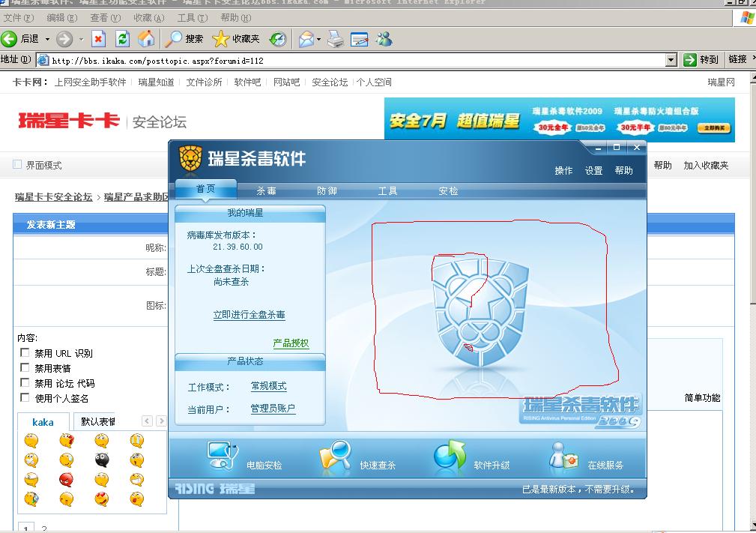Click the Rising lion logo in title bar
The width and height of the screenshot is (756, 533).
click(x=190, y=159)
